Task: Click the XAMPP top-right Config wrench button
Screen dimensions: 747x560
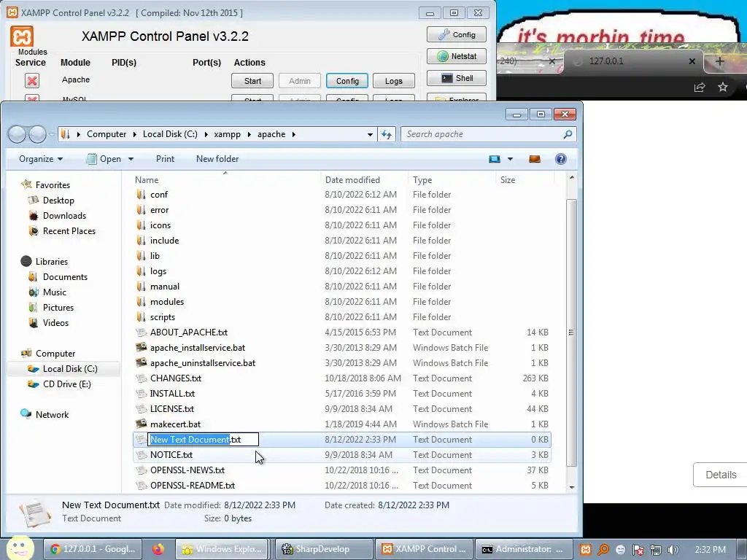Action: (457, 35)
